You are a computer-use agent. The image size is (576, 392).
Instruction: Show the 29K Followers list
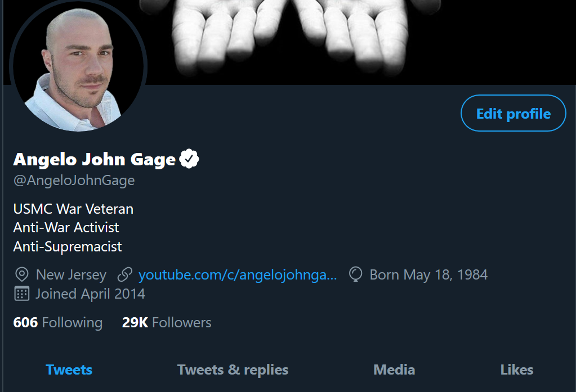click(167, 322)
